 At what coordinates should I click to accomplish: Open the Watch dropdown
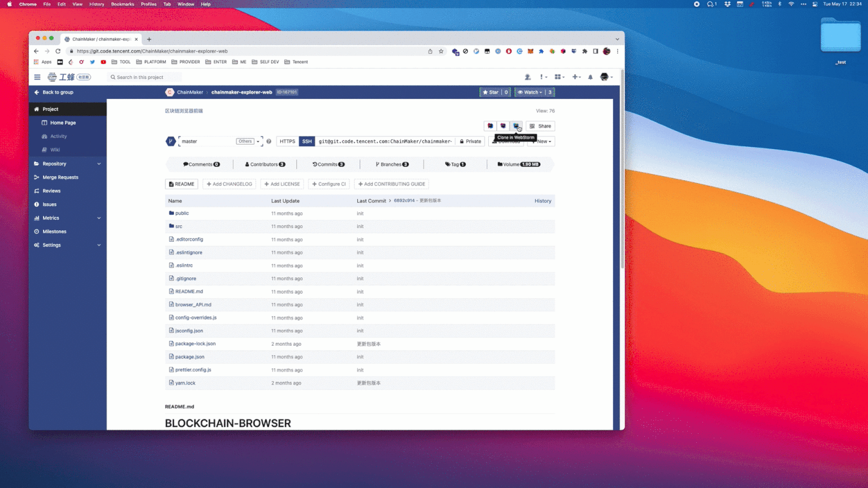coord(530,92)
